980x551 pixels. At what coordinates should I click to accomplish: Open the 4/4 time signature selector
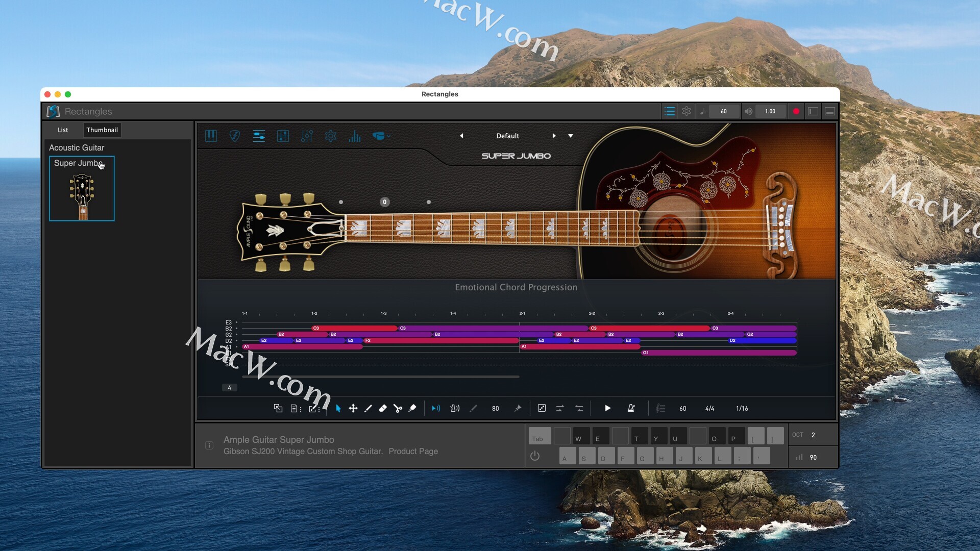709,408
